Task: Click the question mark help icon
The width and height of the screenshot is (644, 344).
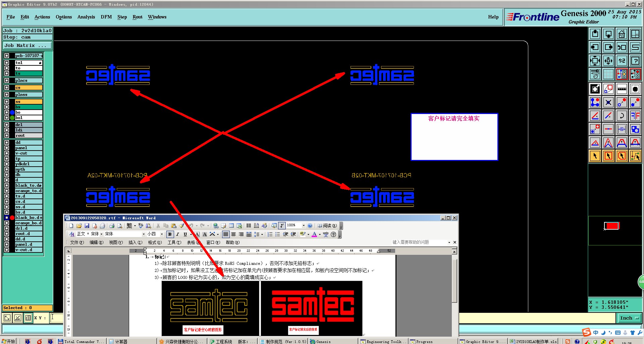Action: pos(635,61)
